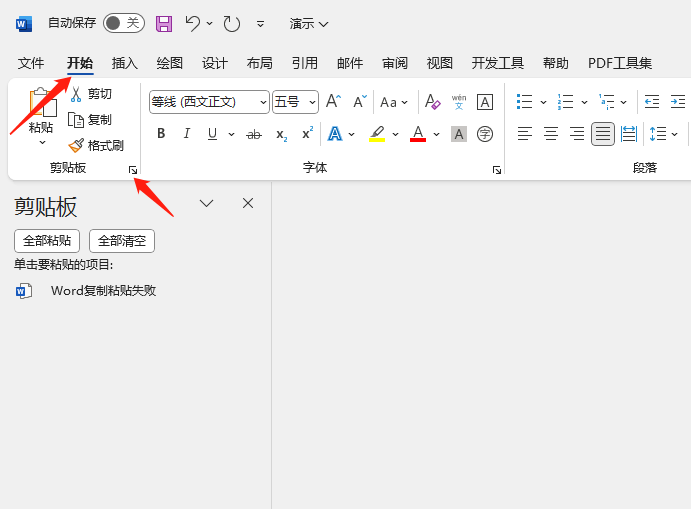Click the character border A icon
691x509 pixels.
pos(485,102)
